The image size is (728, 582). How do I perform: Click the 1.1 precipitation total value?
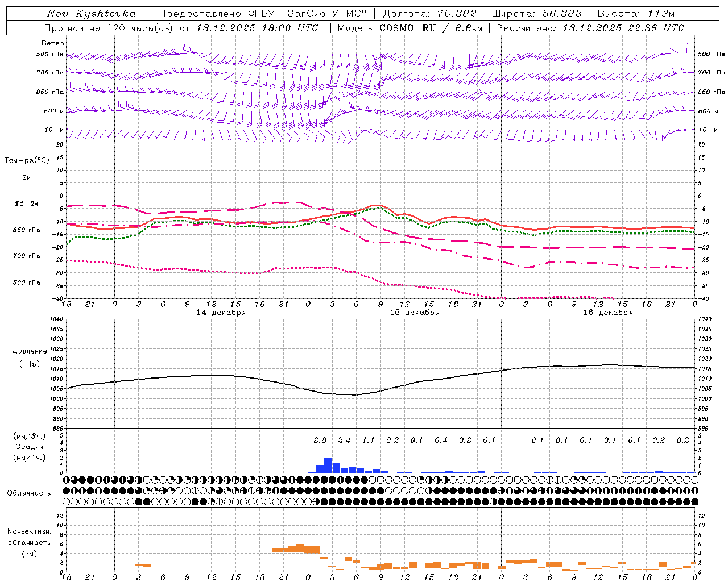pyautogui.click(x=369, y=440)
